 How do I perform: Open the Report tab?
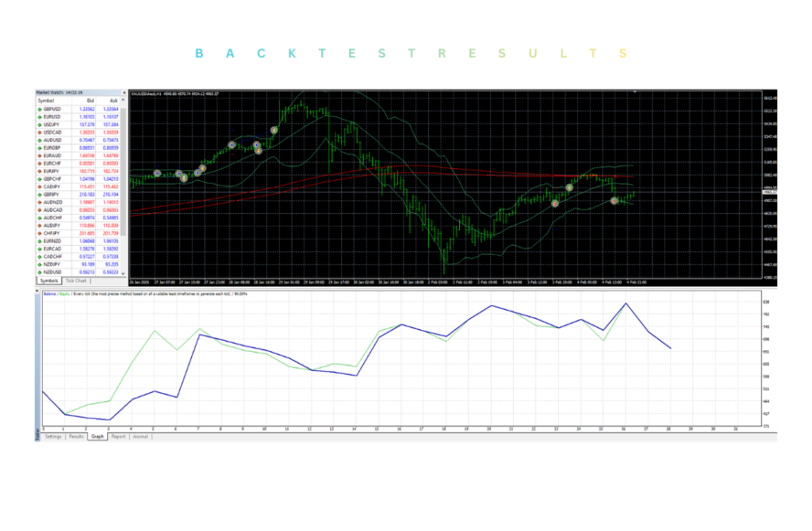118,436
